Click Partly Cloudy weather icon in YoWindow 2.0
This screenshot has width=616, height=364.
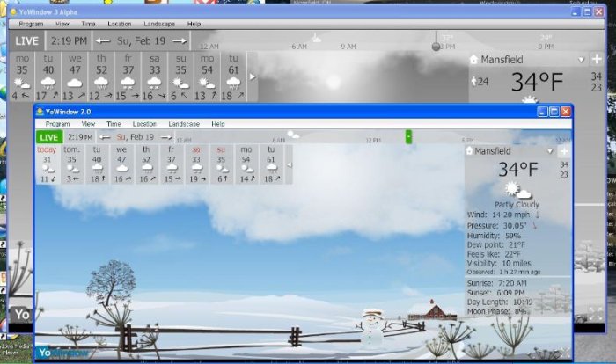(x=517, y=191)
